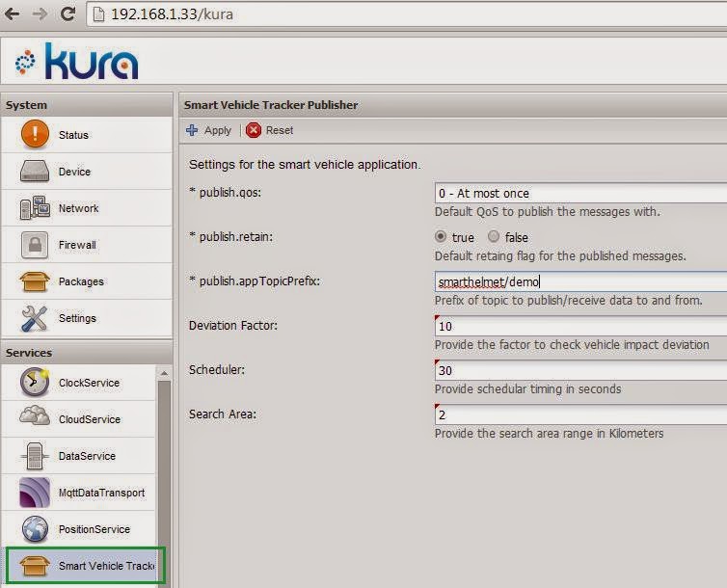Screen dimensions: 727x588
Task: Open ClockService service label
Action: [89, 383]
